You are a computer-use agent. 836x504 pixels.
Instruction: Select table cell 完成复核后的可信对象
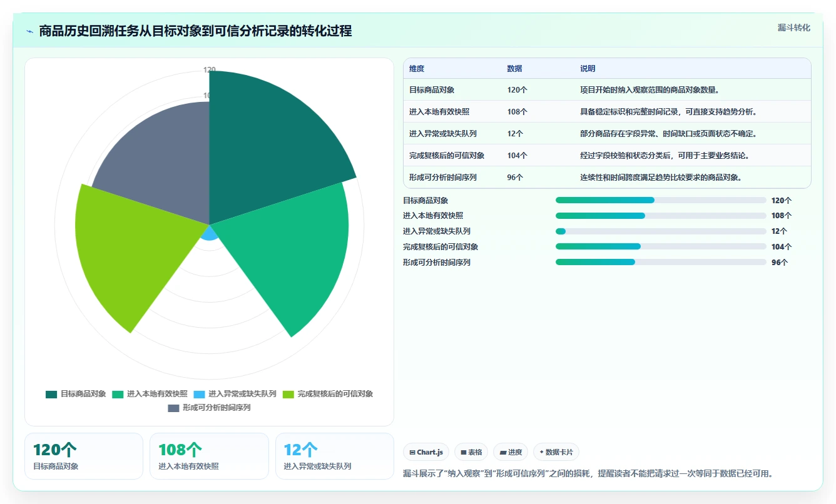[447, 156]
